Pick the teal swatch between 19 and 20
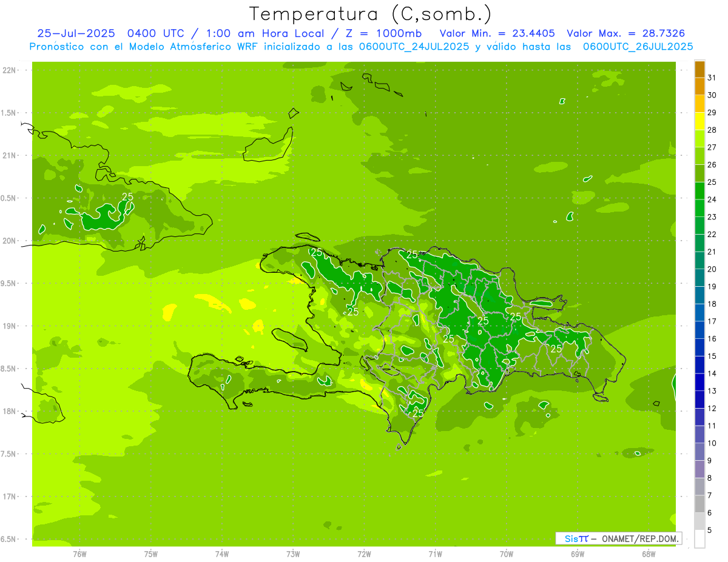This screenshot has width=728, height=562. pyautogui.click(x=699, y=278)
